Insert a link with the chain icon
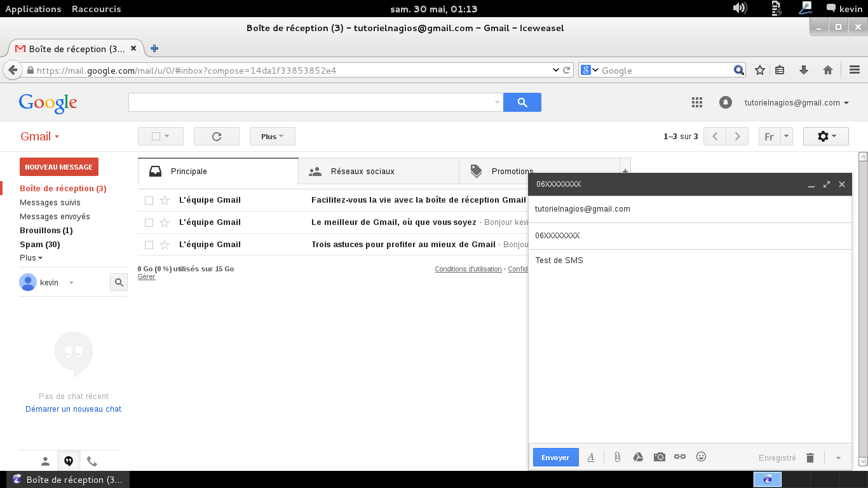 680,457
